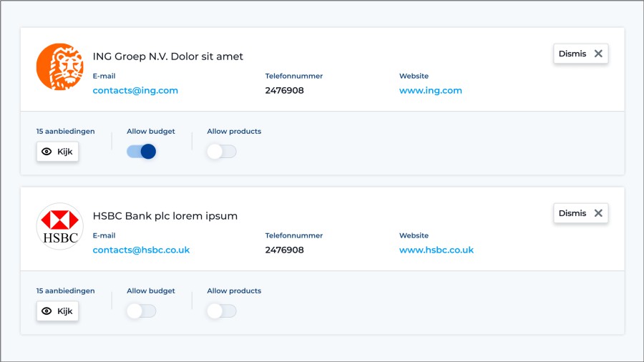Viewport: 644px width, 362px height.
Task: Click the eye icon in HSBC's Kijk button
Action: (x=47, y=311)
